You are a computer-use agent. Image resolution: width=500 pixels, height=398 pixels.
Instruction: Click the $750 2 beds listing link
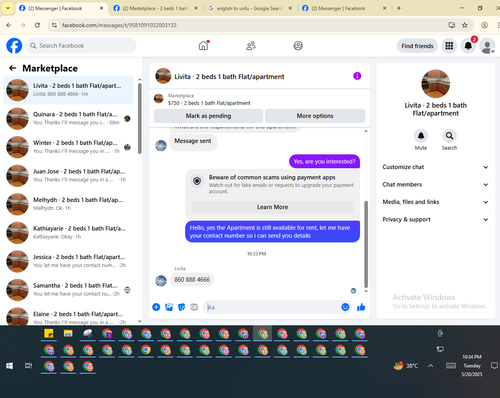coord(209,103)
